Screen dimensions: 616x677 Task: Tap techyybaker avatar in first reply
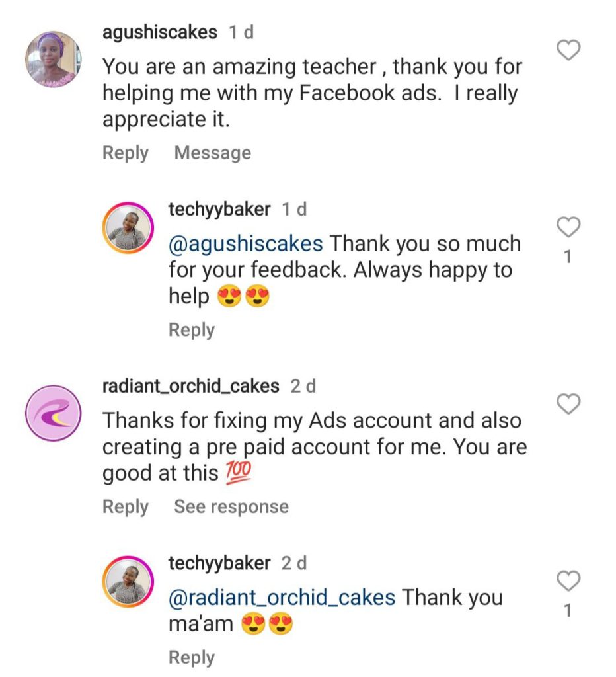[x=128, y=228]
